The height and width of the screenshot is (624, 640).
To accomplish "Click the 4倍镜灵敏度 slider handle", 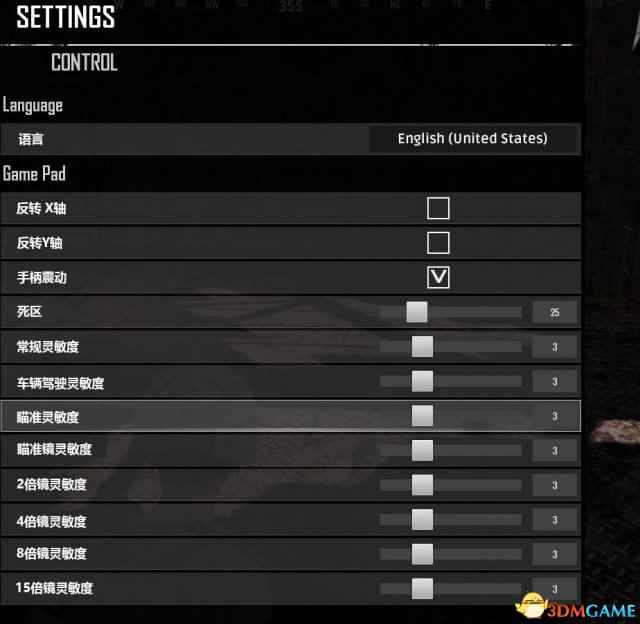I will (422, 520).
